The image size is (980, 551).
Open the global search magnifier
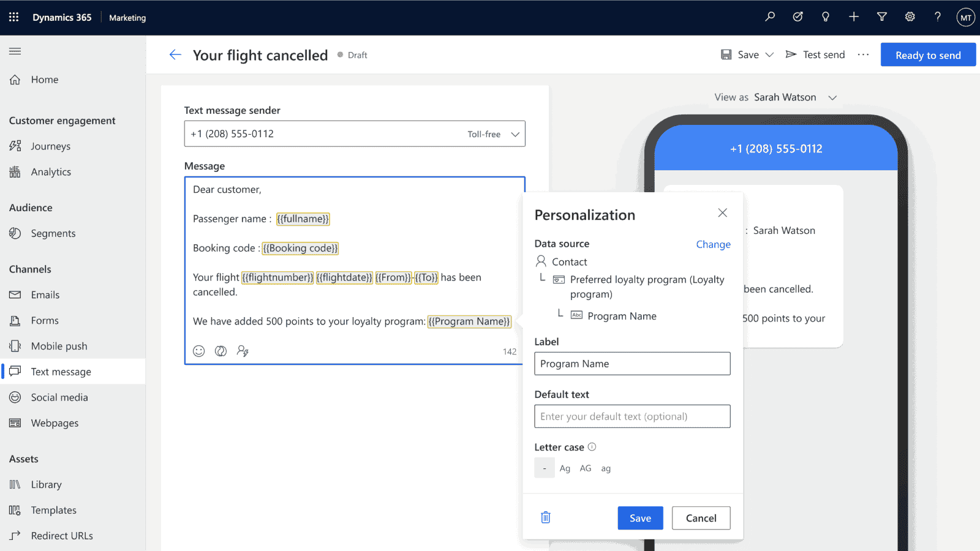[x=770, y=17]
